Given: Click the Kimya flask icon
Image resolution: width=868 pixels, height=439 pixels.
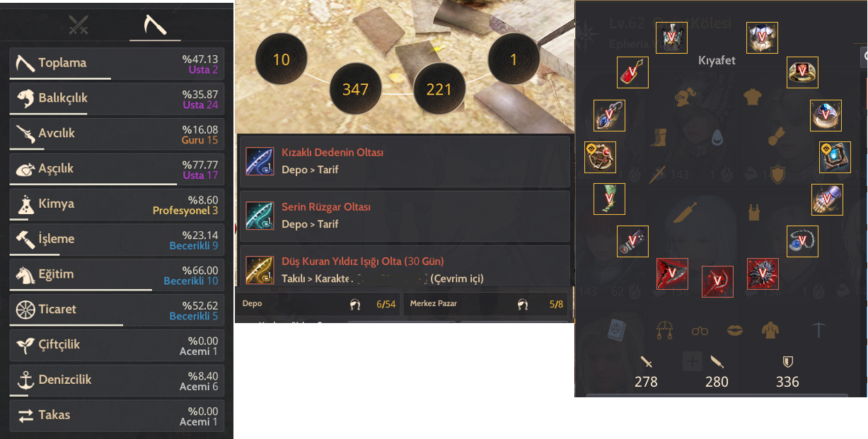Looking at the screenshot, I should (x=25, y=204).
